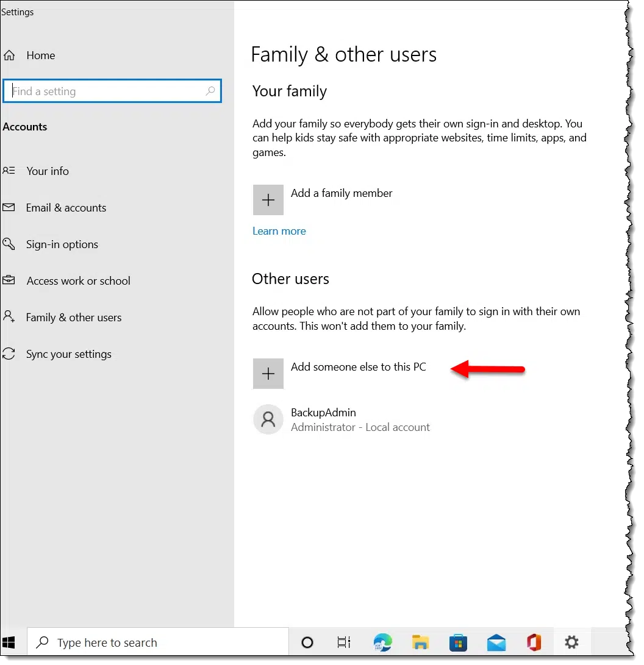
Task: Open Sync your settings section
Action: click(x=69, y=354)
